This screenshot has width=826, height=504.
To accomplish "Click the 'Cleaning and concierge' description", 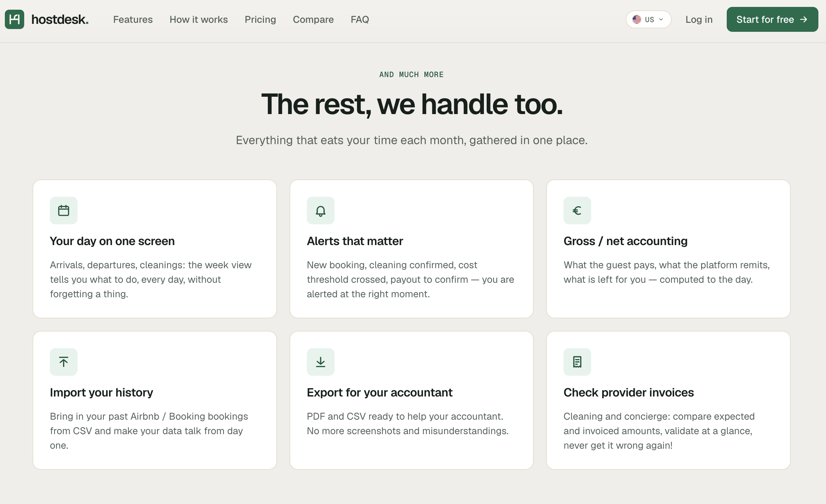I will [659, 431].
